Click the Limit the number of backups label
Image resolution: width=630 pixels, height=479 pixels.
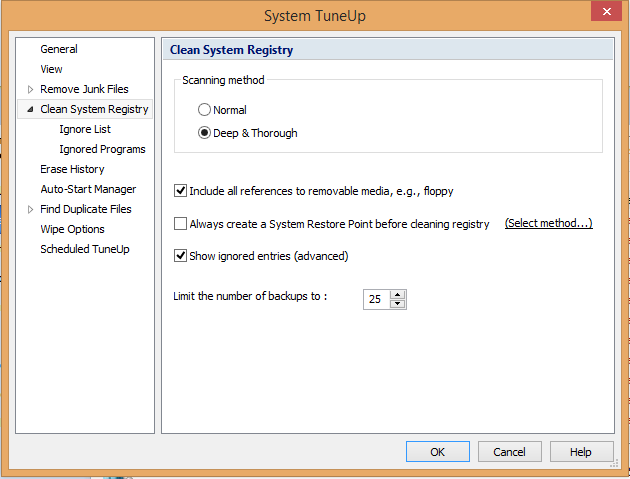[x=250, y=296]
